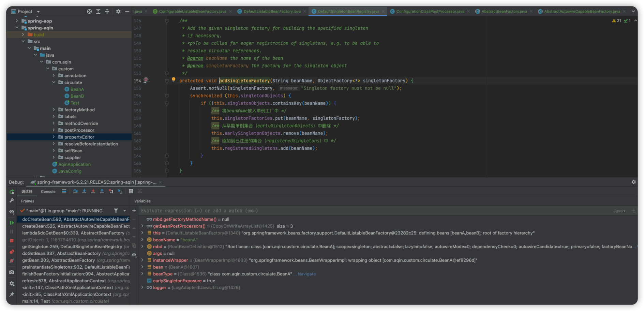Screen dimensions: 644x311
Task: Click the thread dump camera icon
Action: point(12,272)
